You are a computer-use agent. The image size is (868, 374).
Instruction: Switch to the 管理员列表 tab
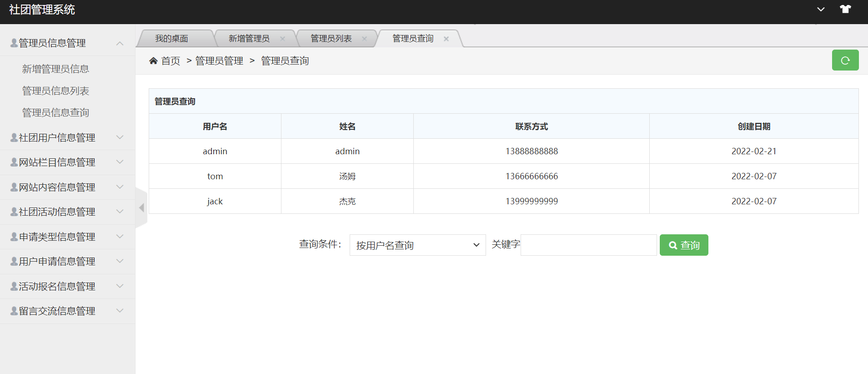click(x=331, y=39)
